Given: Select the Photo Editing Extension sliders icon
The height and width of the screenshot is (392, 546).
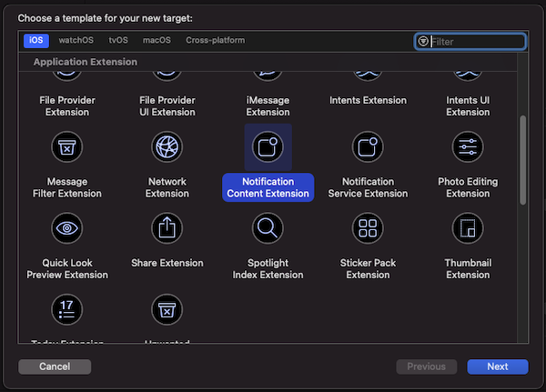Looking at the screenshot, I should pos(468,147).
